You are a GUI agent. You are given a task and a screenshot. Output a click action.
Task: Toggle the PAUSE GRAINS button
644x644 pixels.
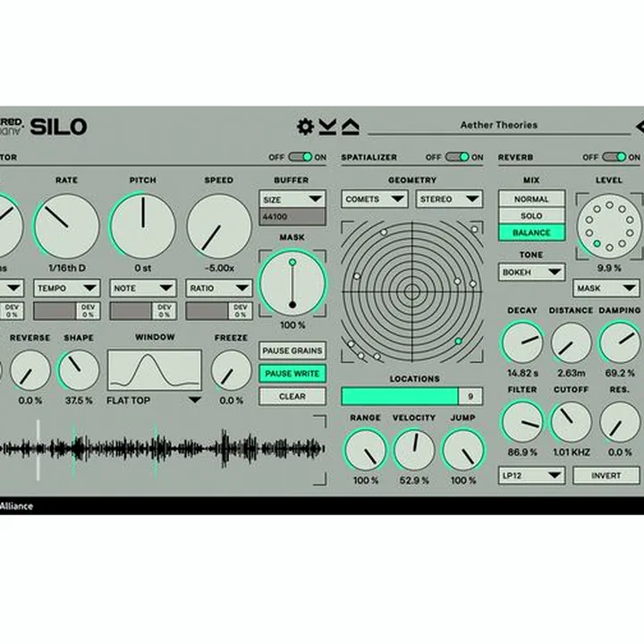coord(292,351)
